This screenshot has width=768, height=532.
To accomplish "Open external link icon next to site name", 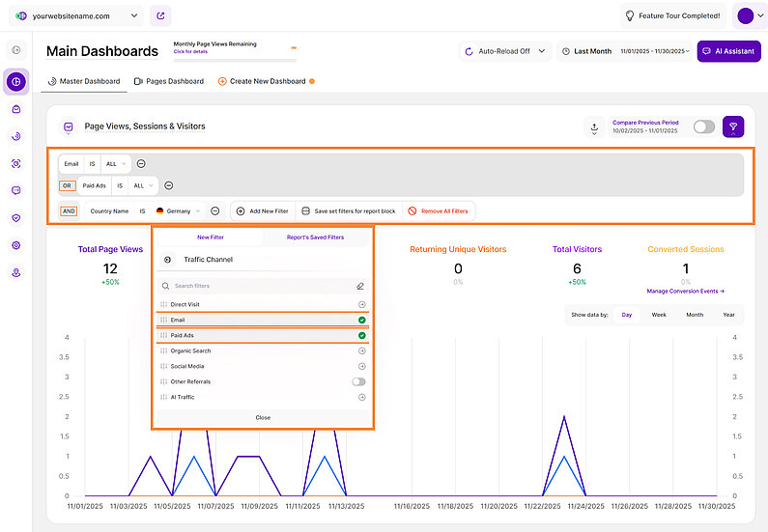I will (x=161, y=16).
